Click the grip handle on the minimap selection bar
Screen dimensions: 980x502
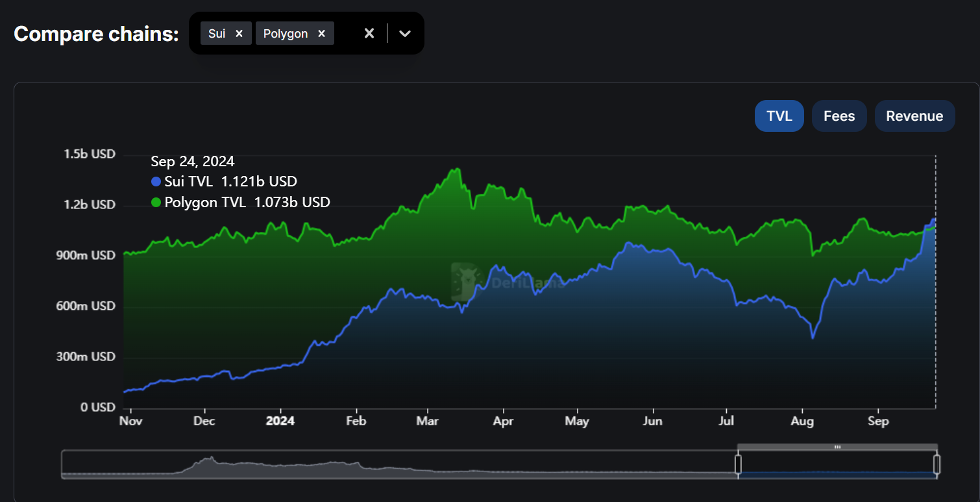839,447
